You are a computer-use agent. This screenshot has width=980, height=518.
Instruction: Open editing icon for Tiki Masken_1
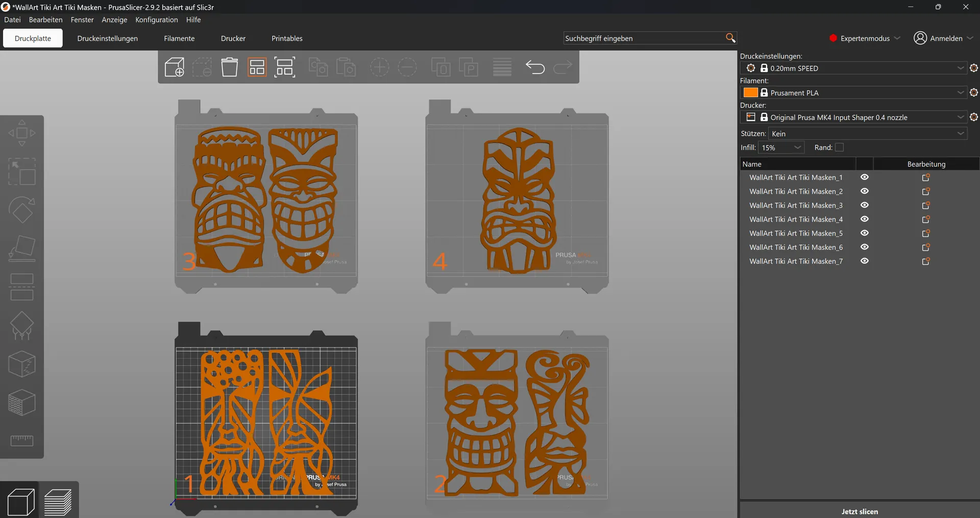[x=926, y=177]
